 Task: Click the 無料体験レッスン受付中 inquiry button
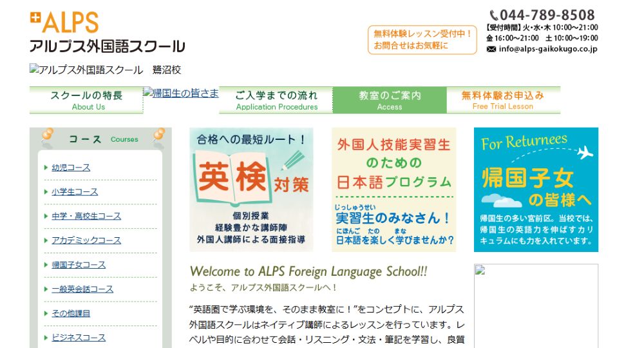coord(422,40)
